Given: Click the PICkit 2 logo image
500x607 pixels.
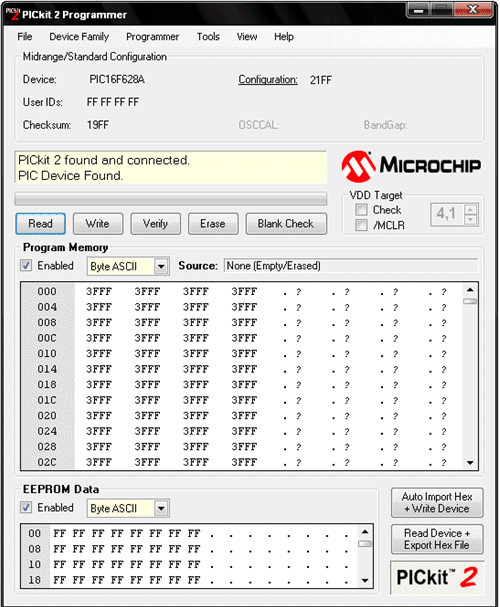Looking at the screenshot, I should coord(437,578).
